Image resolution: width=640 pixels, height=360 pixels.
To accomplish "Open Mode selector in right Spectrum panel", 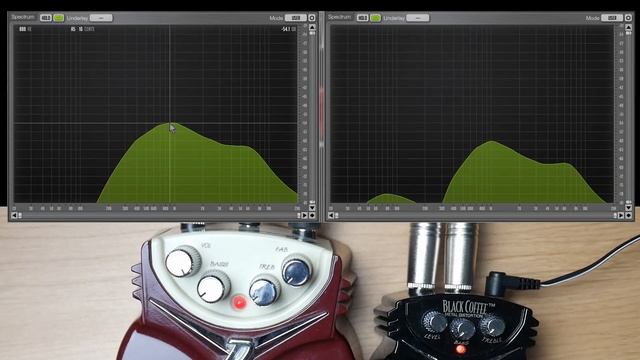I will coord(612,18).
